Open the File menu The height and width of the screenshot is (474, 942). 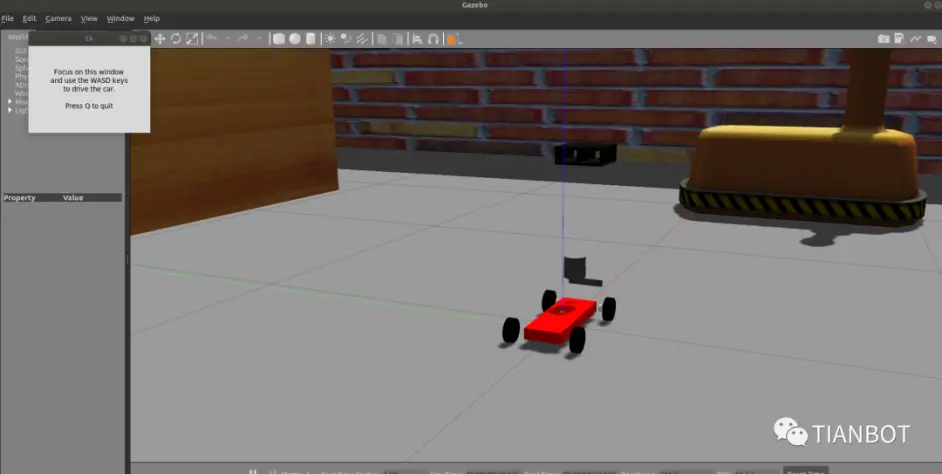tap(7, 19)
